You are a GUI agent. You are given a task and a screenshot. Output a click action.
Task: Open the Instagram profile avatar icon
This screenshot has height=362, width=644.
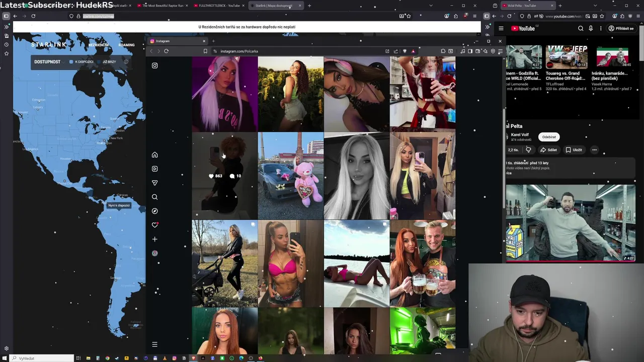pyautogui.click(x=154, y=253)
